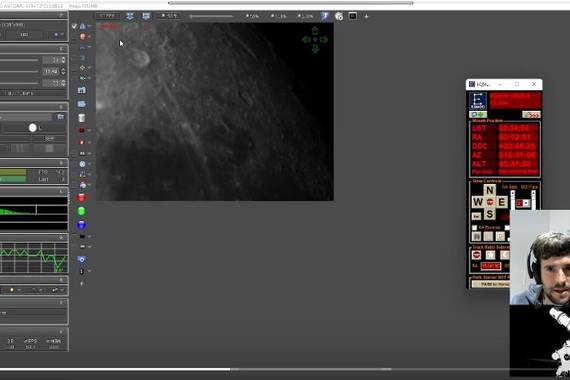Click the white cylinder icon in vertical strip
The image size is (570, 380).
click(x=82, y=117)
